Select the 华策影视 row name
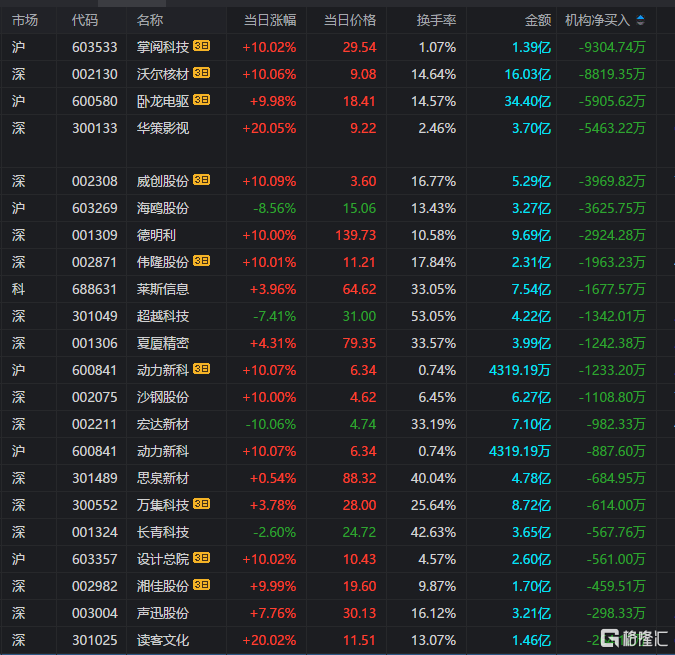The image size is (675, 655). point(163,128)
